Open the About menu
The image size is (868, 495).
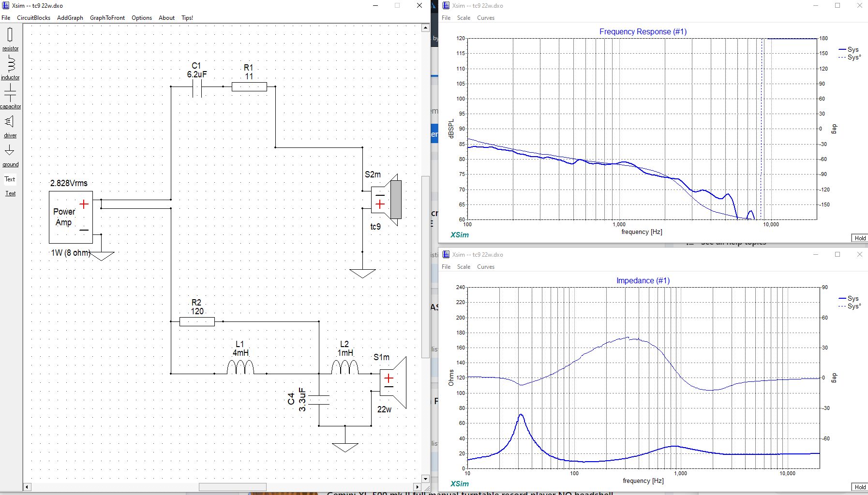pyautogui.click(x=166, y=18)
